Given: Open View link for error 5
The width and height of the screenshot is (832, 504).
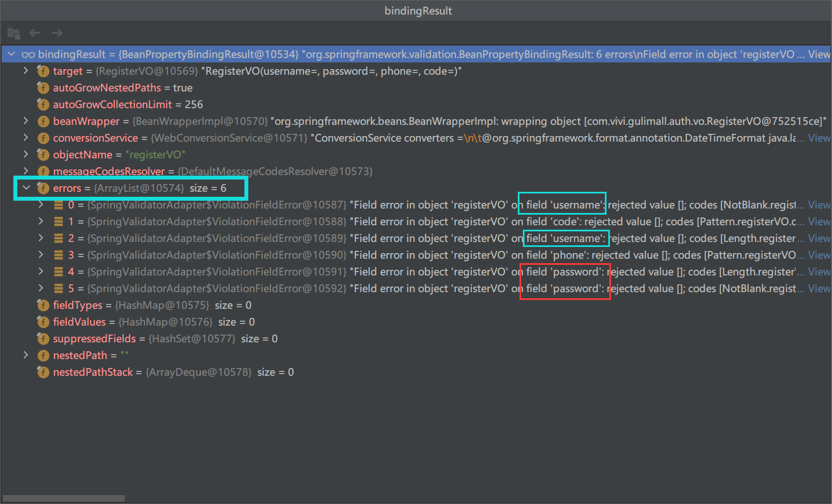Looking at the screenshot, I should pos(819,288).
